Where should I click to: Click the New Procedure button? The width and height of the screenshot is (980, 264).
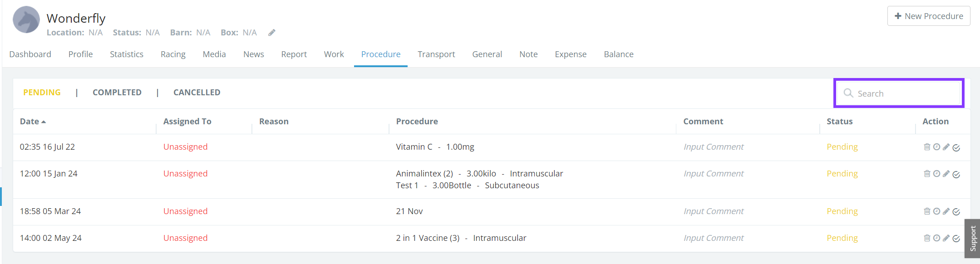928,16
